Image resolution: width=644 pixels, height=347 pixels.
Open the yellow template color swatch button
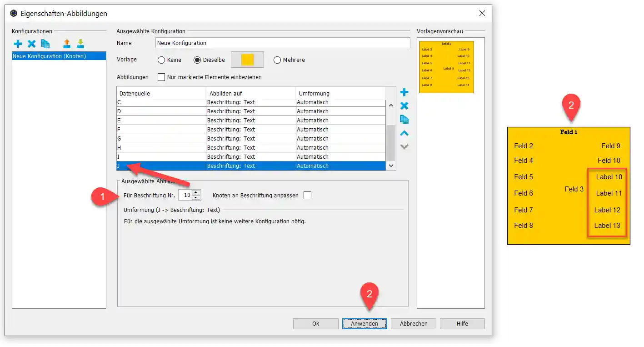click(247, 60)
